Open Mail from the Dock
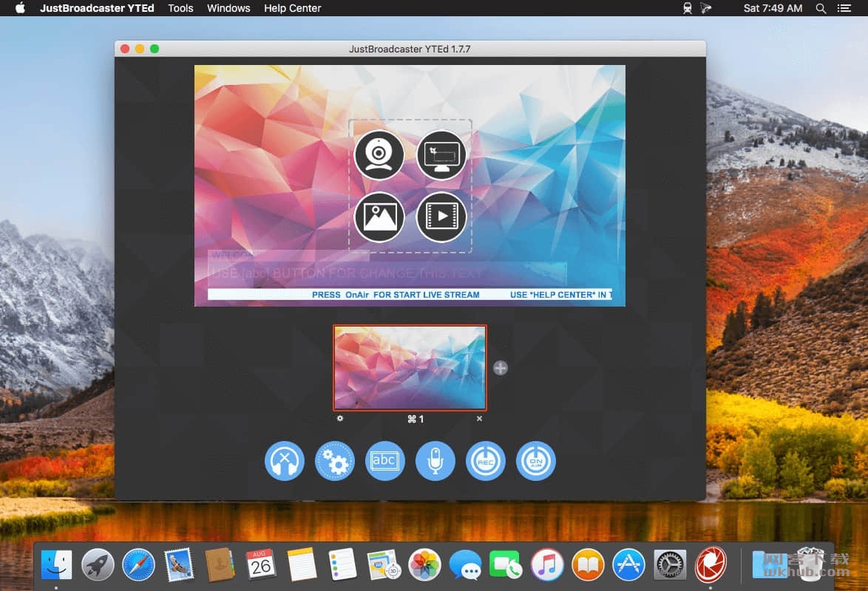The height and width of the screenshot is (591, 868). (x=179, y=565)
